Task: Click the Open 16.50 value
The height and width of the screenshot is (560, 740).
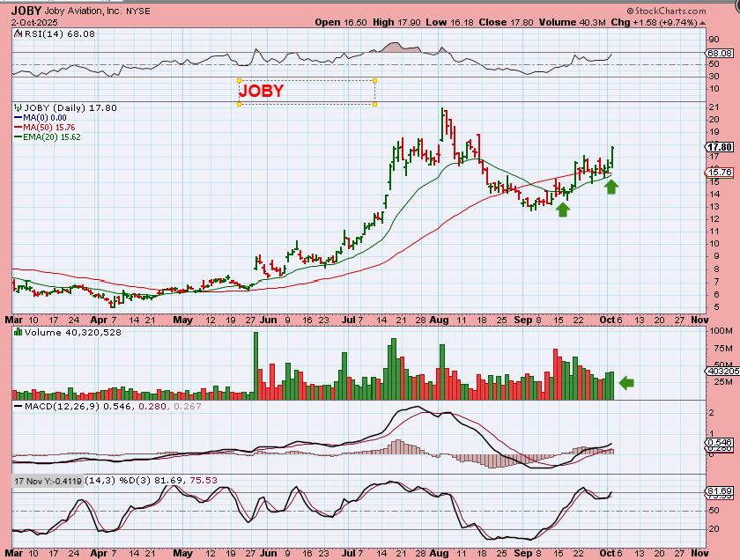Action: coord(341,22)
